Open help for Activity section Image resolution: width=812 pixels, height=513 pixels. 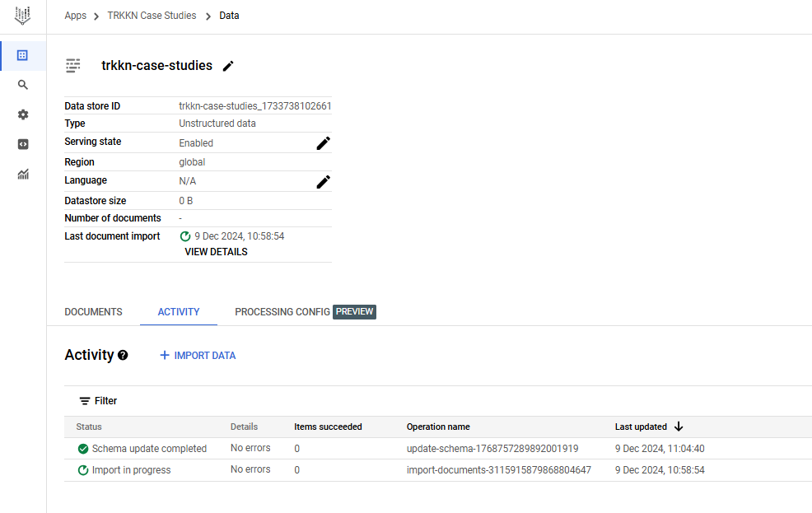pyautogui.click(x=123, y=355)
